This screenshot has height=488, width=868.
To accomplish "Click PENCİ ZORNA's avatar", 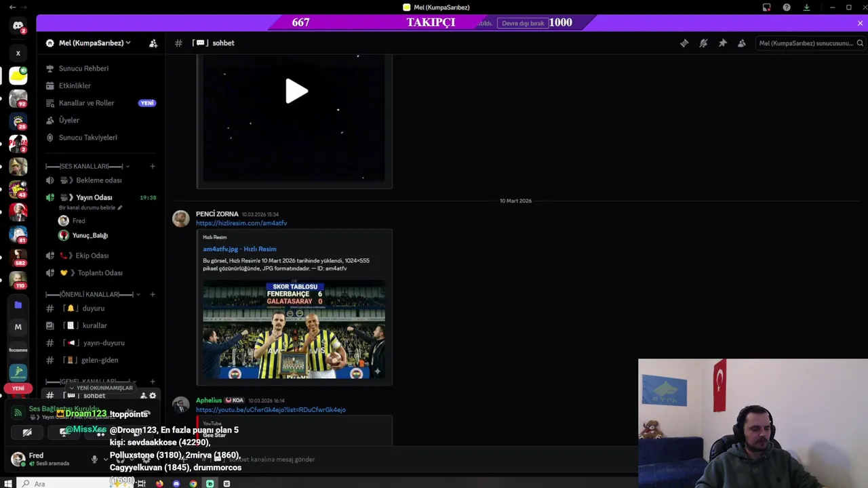I will [180, 218].
